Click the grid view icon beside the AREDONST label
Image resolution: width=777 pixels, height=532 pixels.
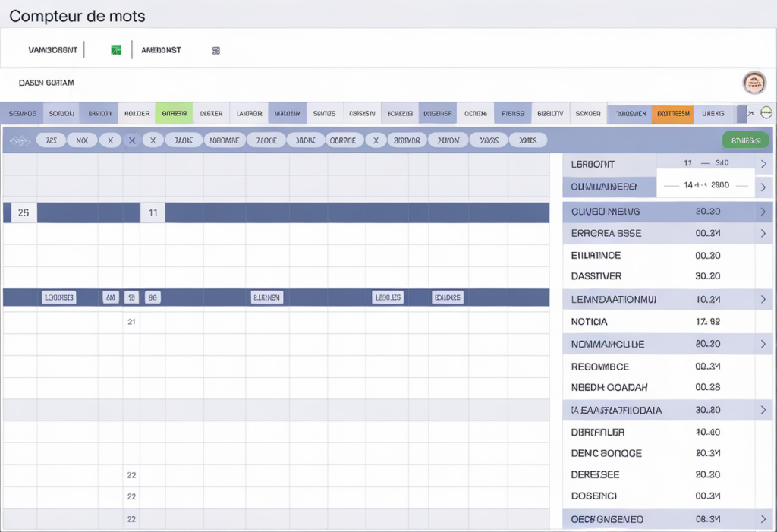click(x=215, y=49)
